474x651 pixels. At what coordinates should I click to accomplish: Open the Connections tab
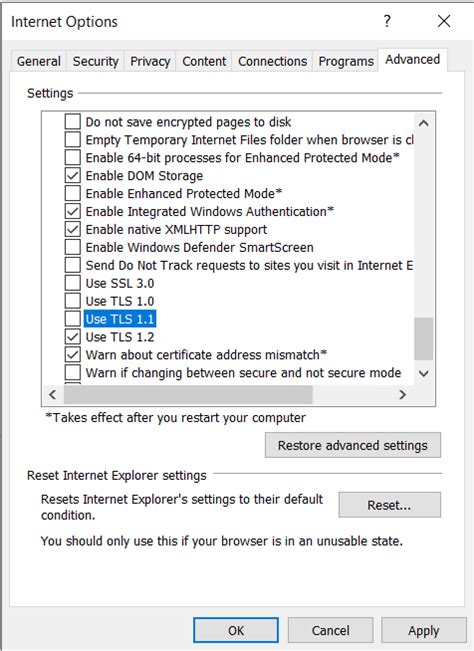(272, 61)
